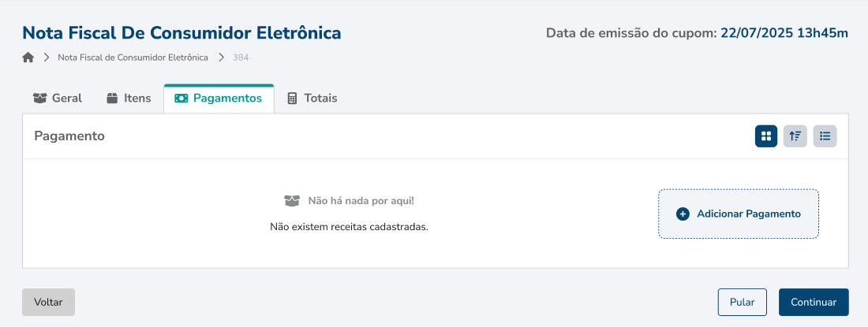Screen dimensions: 868x327
Task: Click the home icon in the breadcrumb
Action: point(28,58)
